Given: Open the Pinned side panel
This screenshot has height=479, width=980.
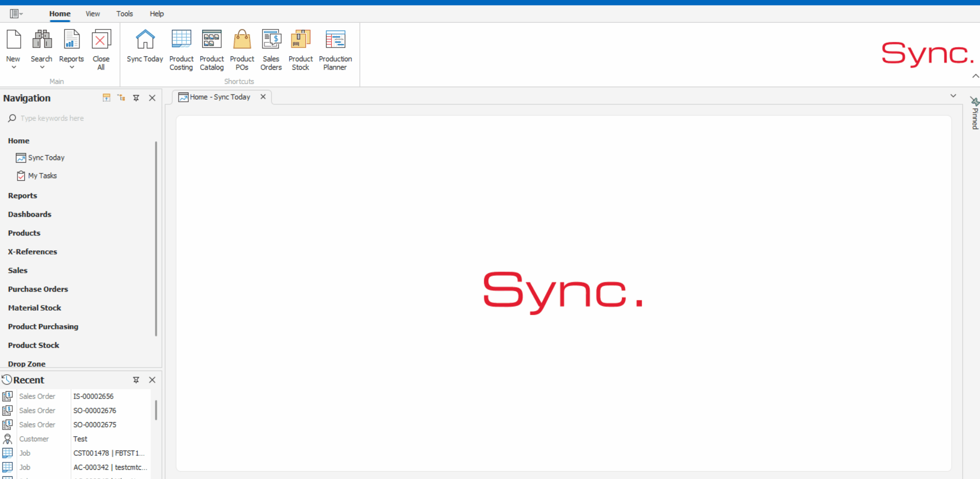Looking at the screenshot, I should point(974,113).
